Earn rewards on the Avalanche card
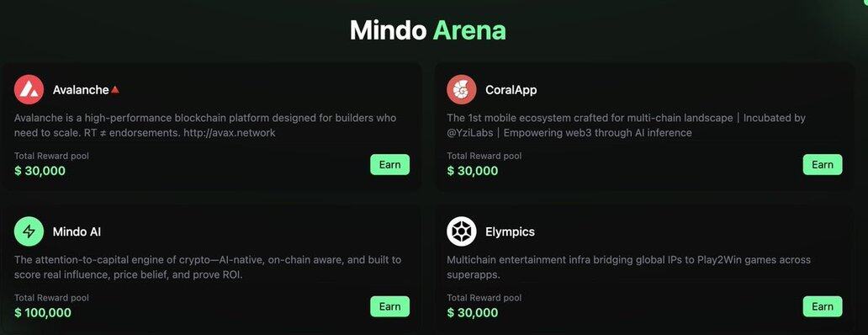This screenshot has height=335, width=868. pyautogui.click(x=389, y=164)
